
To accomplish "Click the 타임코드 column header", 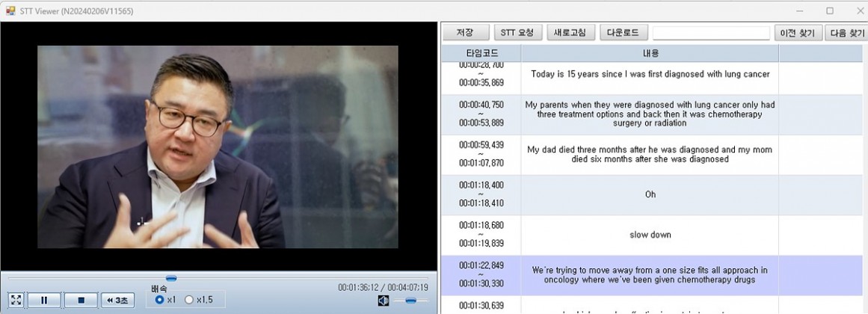I will coord(481,54).
